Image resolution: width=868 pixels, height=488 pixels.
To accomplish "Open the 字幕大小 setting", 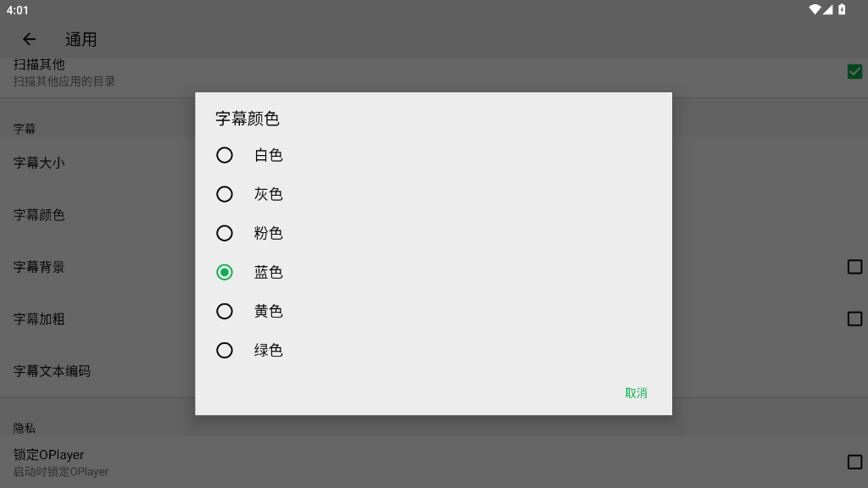I will pos(39,163).
